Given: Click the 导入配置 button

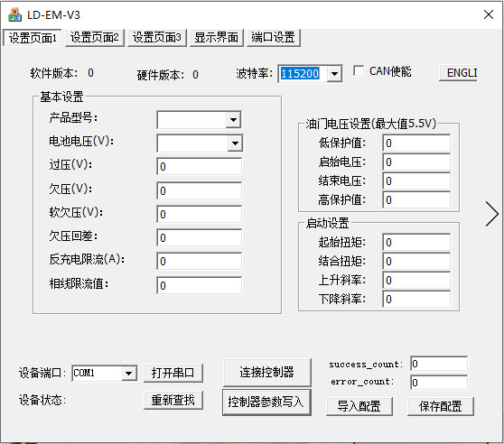Looking at the screenshot, I should tap(359, 406).
